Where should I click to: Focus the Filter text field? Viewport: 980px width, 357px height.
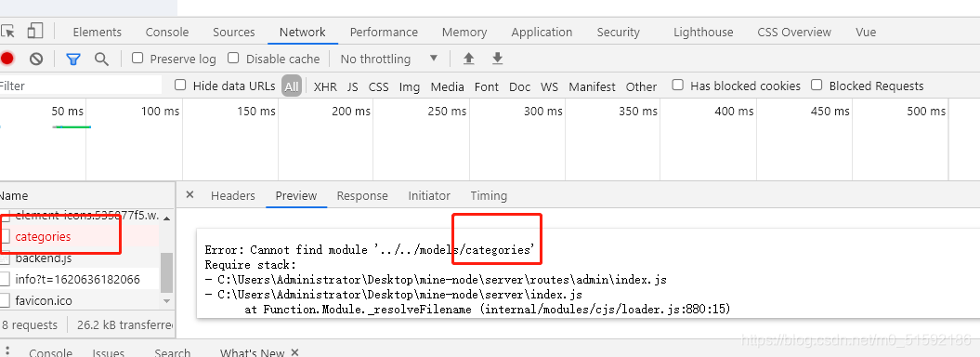(x=81, y=86)
